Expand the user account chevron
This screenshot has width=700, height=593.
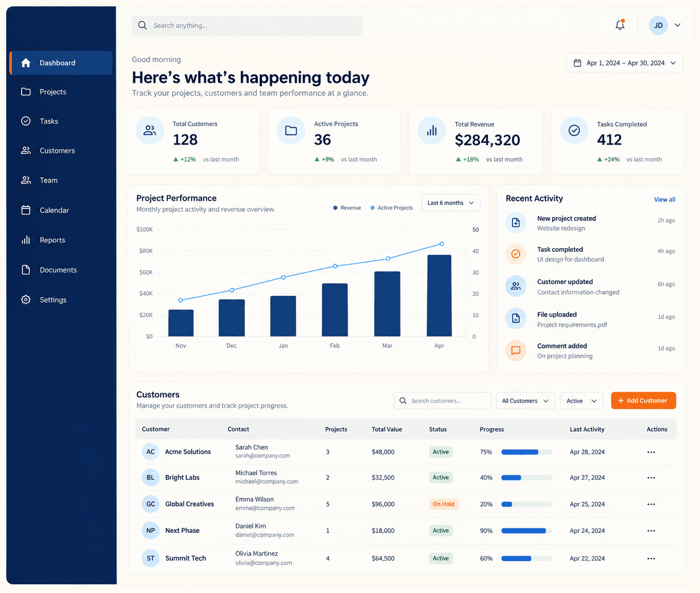(677, 25)
